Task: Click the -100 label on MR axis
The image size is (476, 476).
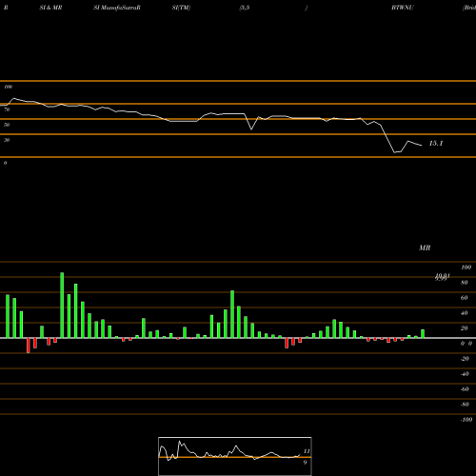Action: [466, 420]
